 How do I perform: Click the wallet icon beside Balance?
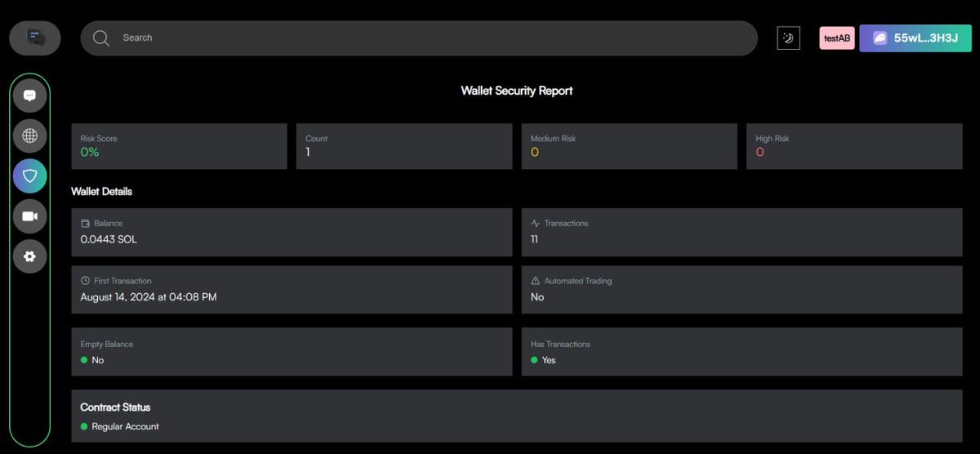(85, 223)
